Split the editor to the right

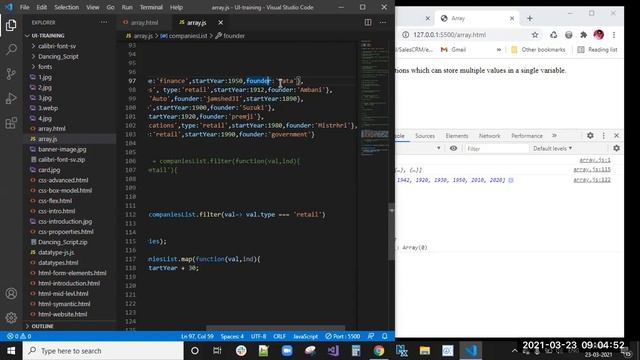tap(368, 22)
